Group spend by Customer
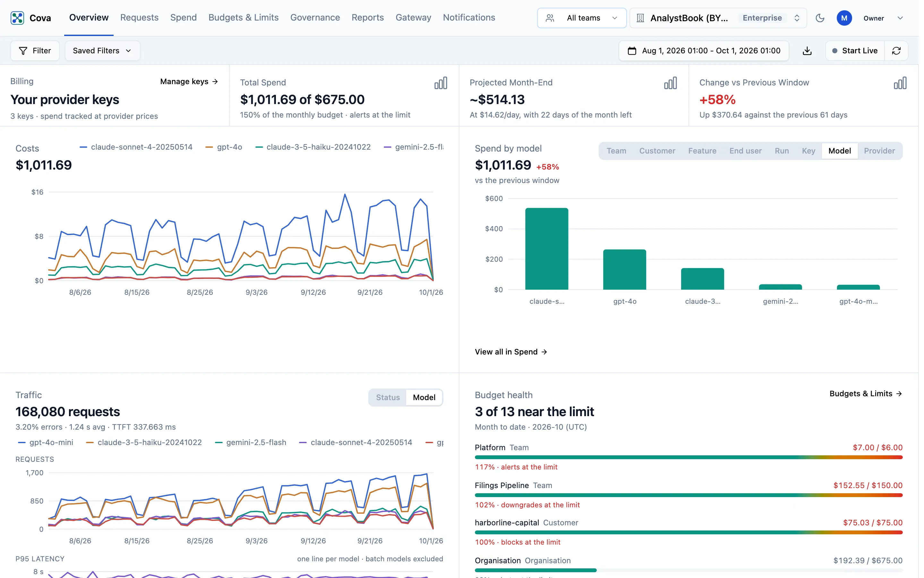The image size is (924, 578). (x=657, y=151)
